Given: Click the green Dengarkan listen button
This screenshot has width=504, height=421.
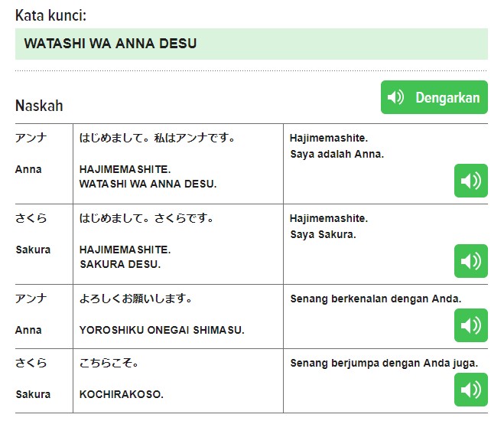Looking at the screenshot, I should [x=434, y=97].
